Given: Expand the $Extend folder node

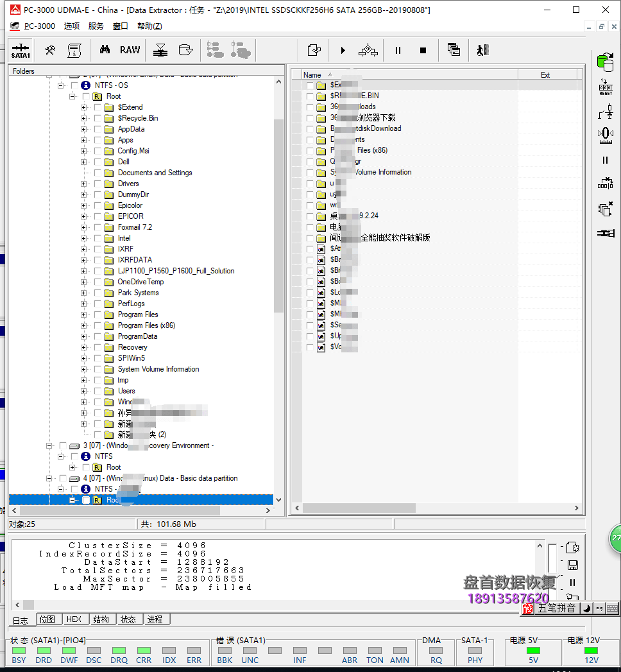Looking at the screenshot, I should tap(84, 107).
